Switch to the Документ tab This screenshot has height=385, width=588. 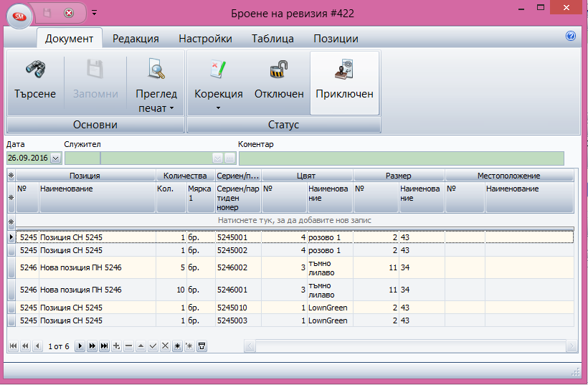69,39
